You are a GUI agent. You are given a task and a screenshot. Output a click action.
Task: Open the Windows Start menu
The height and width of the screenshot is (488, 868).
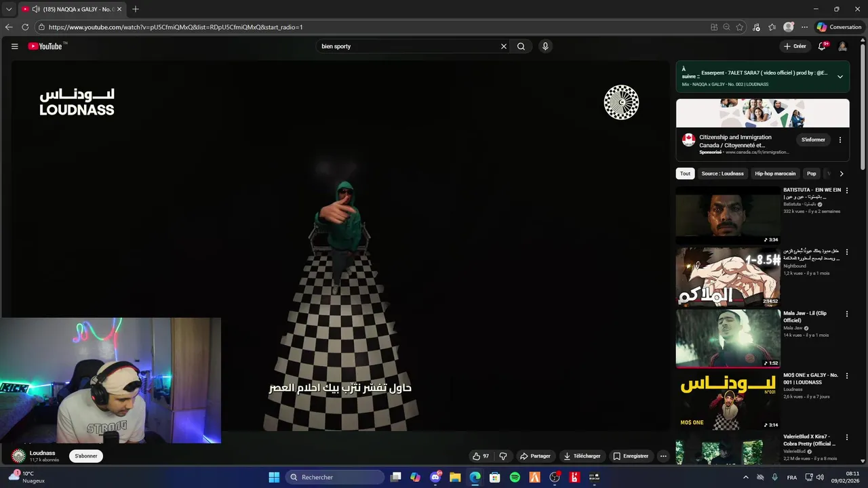point(274,477)
